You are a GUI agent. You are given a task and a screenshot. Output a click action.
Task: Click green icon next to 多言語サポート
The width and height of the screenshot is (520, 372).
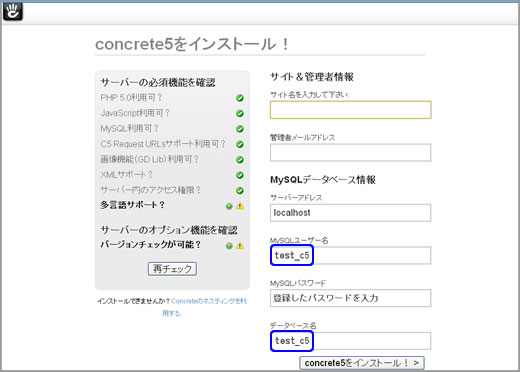[x=229, y=206]
